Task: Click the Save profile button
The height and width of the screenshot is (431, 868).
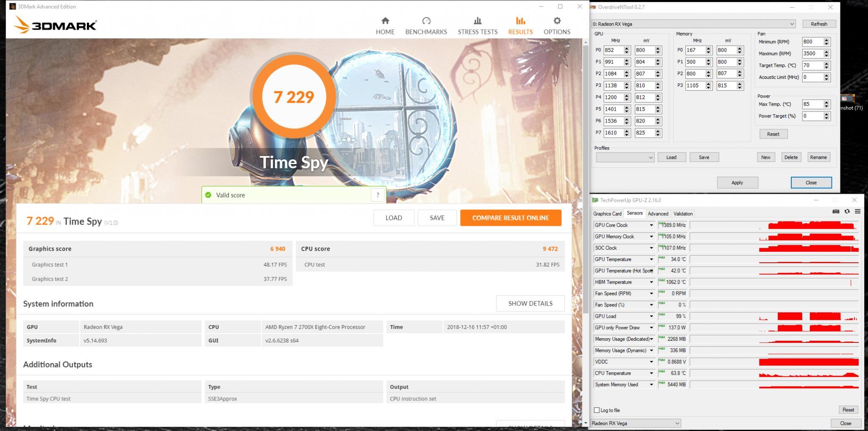Action: pyautogui.click(x=704, y=157)
